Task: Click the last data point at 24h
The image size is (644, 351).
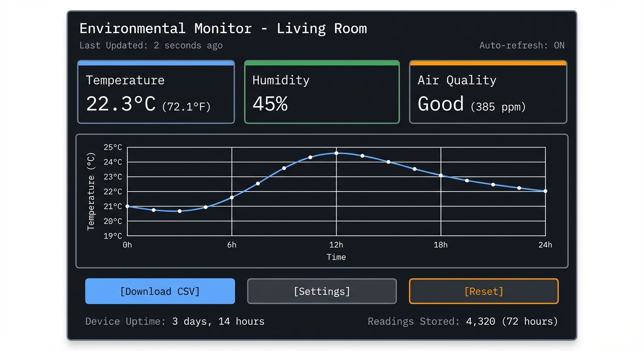Action: coord(545,191)
